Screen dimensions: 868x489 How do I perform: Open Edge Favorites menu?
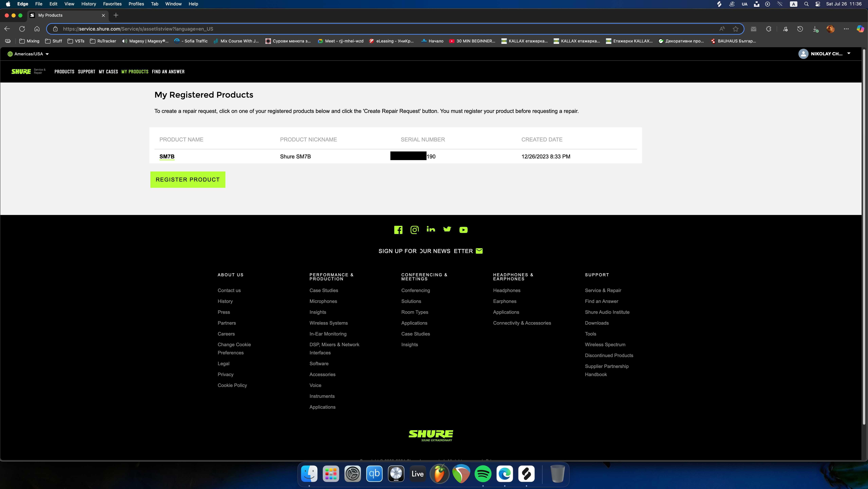[112, 4]
